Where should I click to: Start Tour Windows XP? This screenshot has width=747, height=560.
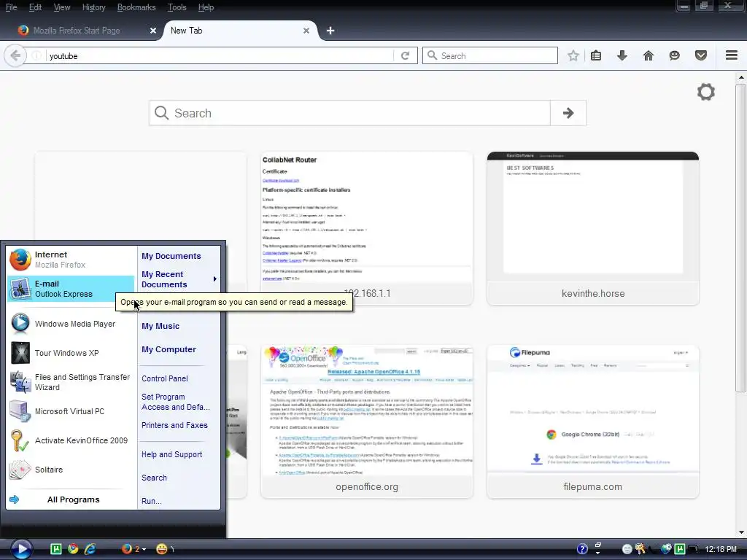tap(71, 353)
